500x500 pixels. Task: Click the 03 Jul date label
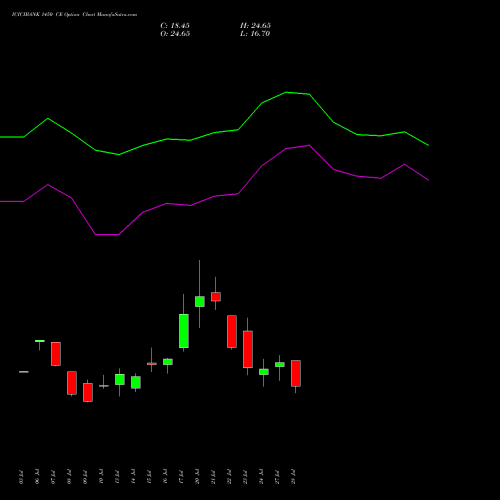(21, 477)
